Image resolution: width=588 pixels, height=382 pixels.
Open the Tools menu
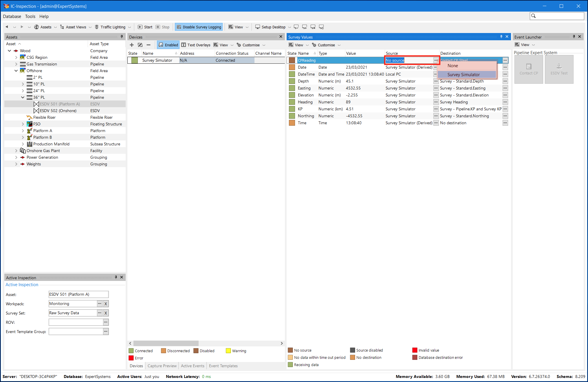[30, 17]
